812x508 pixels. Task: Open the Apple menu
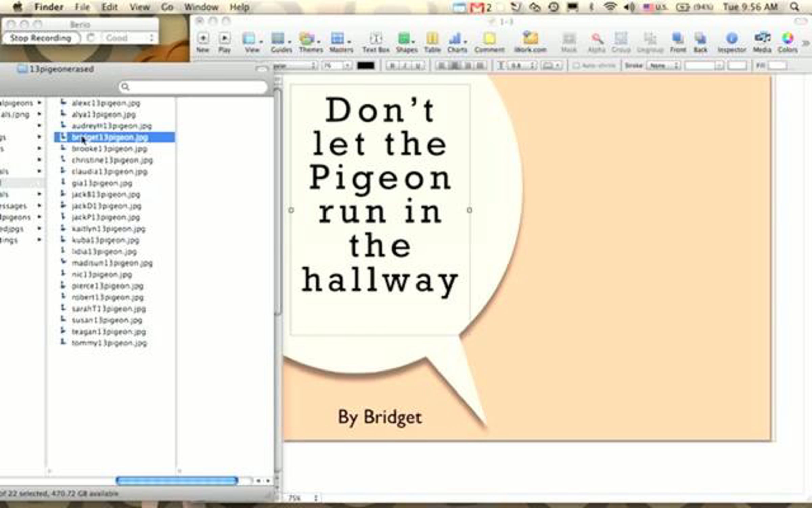(17, 7)
